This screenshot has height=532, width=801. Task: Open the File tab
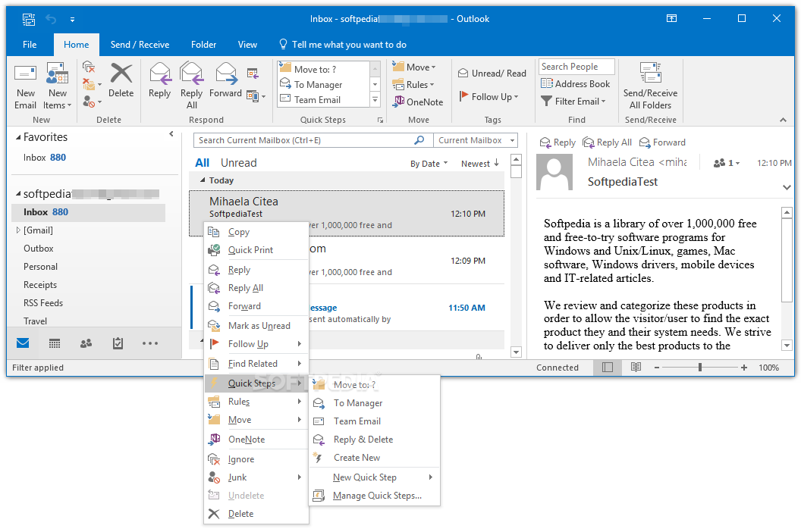point(30,45)
